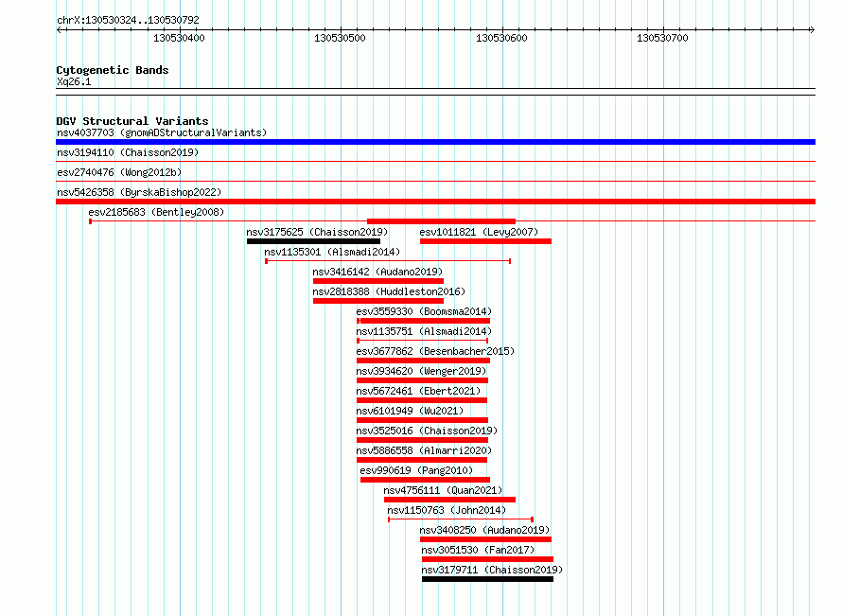Image resolution: width=842 pixels, height=616 pixels.
Task: Open nsv3408250 (Audano2019) label
Action: 484,530
